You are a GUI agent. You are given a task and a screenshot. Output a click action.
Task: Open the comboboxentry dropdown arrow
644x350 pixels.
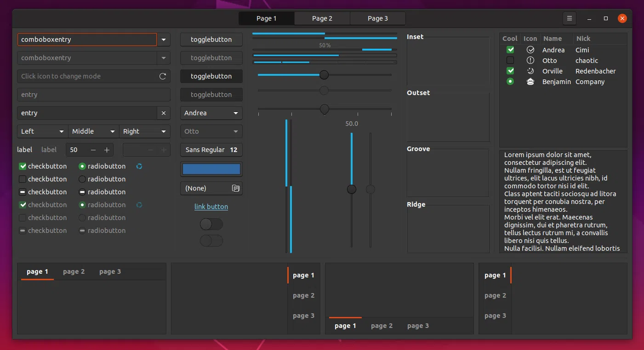coord(164,40)
